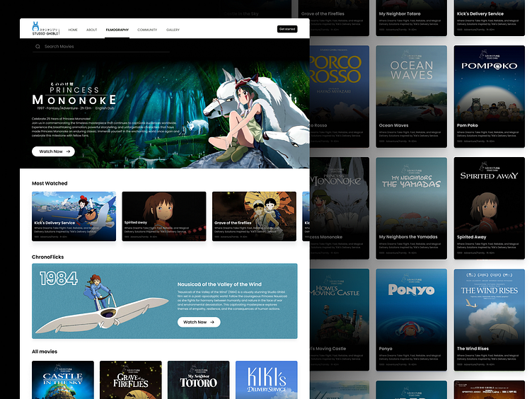
Task: Open the ABOUT nav item
Action: tap(91, 30)
